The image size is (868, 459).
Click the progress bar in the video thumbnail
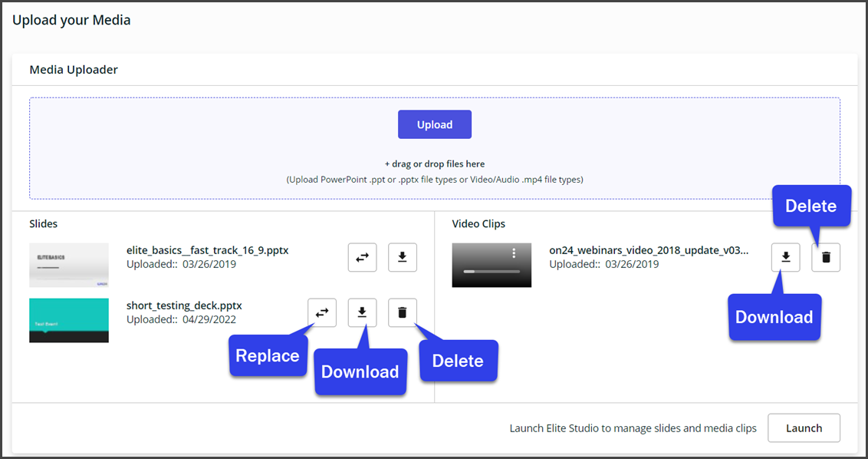coord(492,272)
